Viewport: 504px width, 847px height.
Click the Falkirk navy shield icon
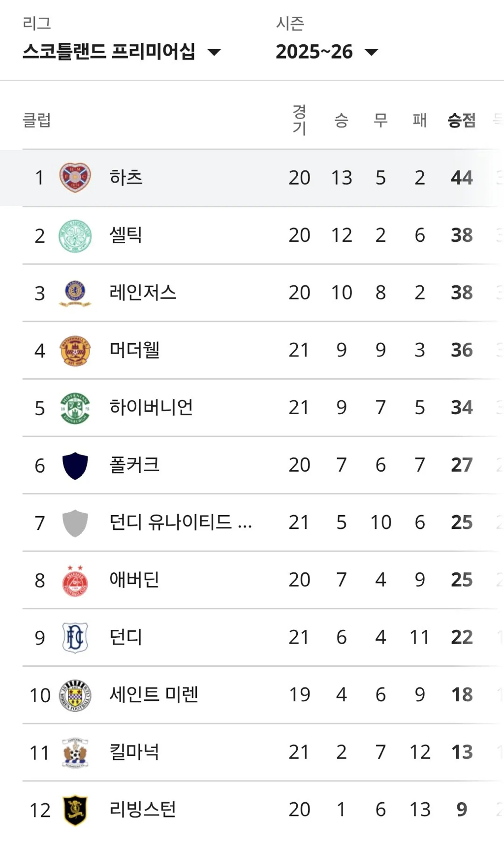click(75, 465)
